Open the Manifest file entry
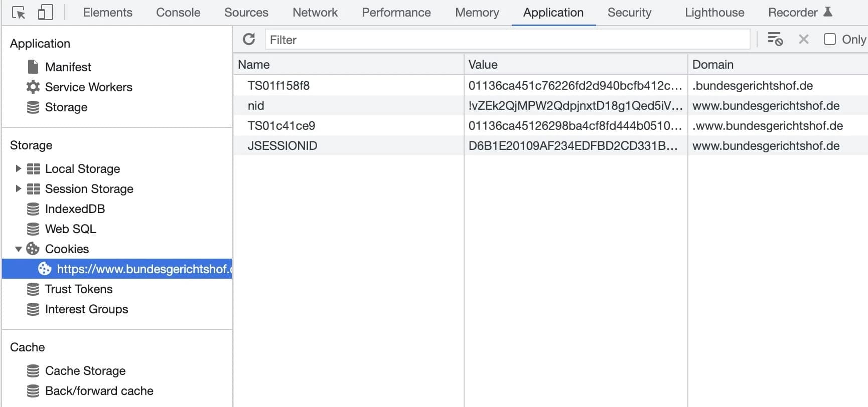Image resolution: width=868 pixels, height=407 pixels. (x=68, y=67)
